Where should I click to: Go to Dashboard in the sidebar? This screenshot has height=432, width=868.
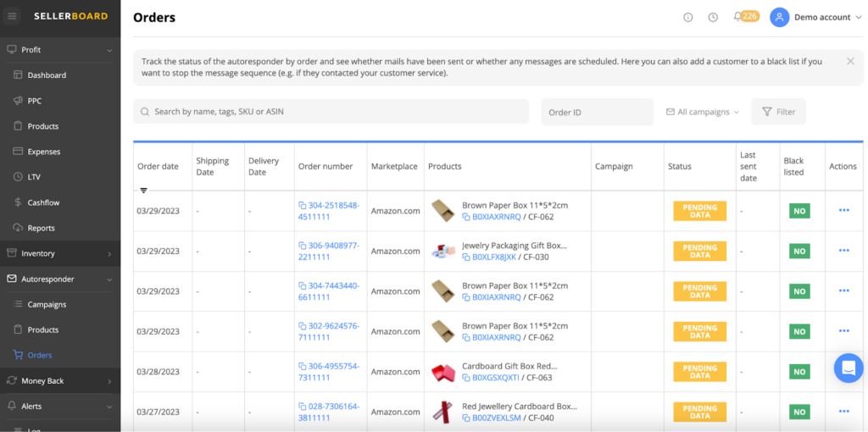click(47, 75)
